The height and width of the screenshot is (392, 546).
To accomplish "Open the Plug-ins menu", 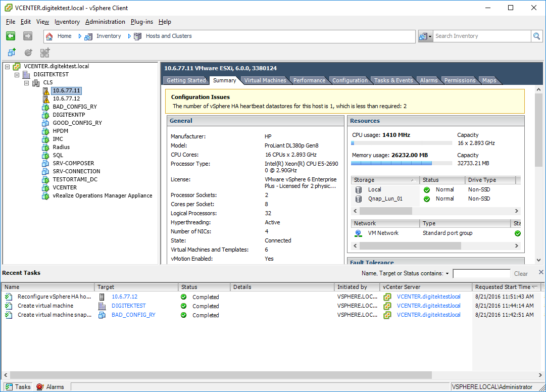I will pyautogui.click(x=142, y=22).
